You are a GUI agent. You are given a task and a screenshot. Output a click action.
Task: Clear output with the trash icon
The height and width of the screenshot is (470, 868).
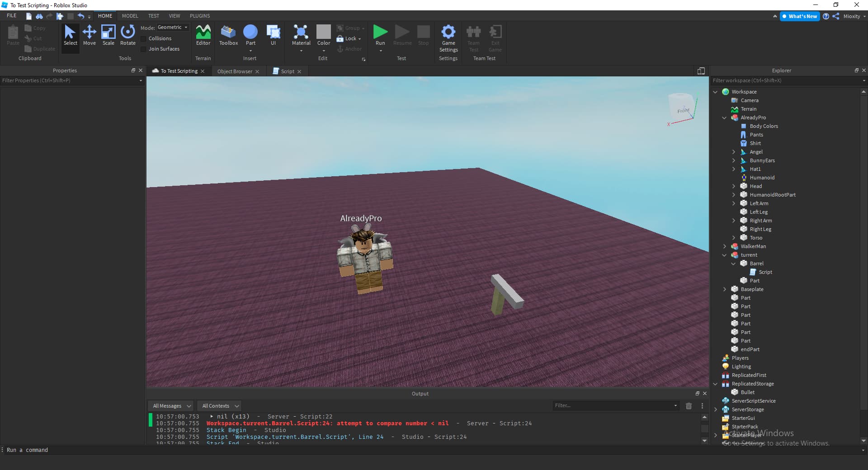pyautogui.click(x=689, y=406)
